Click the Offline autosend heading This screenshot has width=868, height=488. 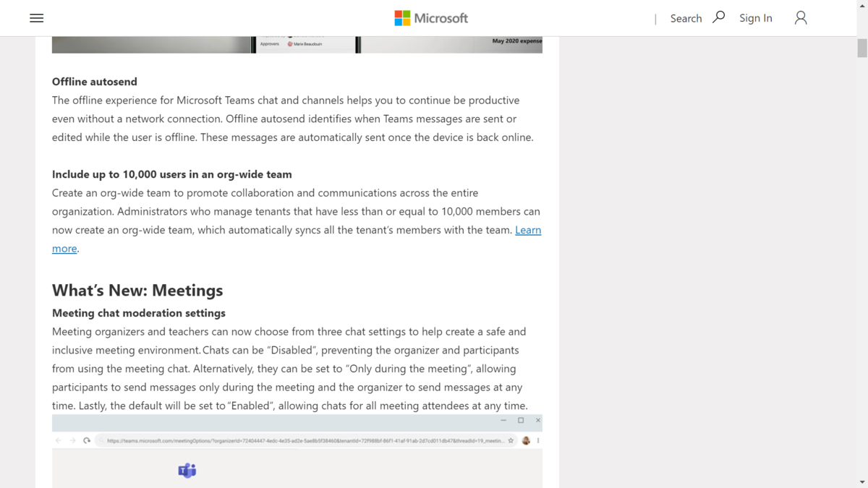coord(95,82)
